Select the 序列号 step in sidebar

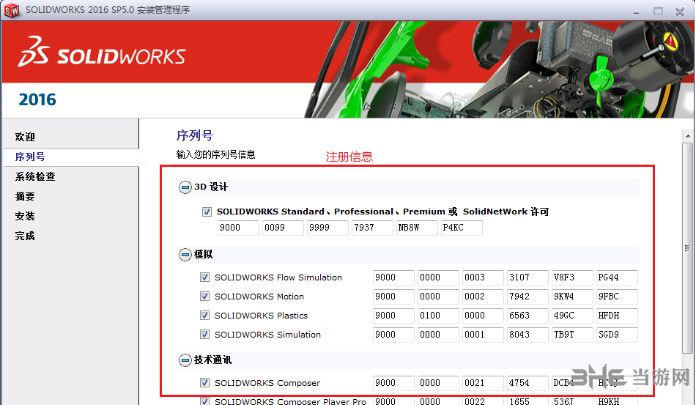click(30, 156)
